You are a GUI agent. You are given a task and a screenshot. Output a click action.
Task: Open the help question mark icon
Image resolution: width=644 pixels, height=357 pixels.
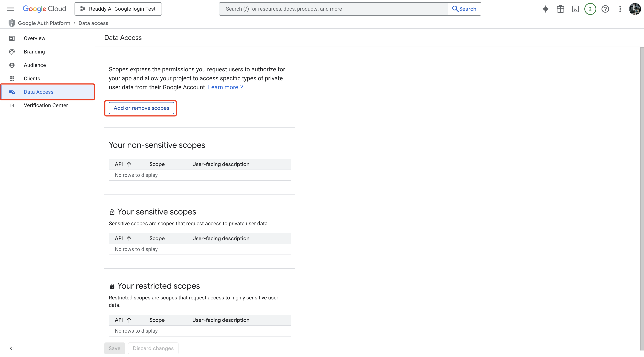tap(605, 9)
